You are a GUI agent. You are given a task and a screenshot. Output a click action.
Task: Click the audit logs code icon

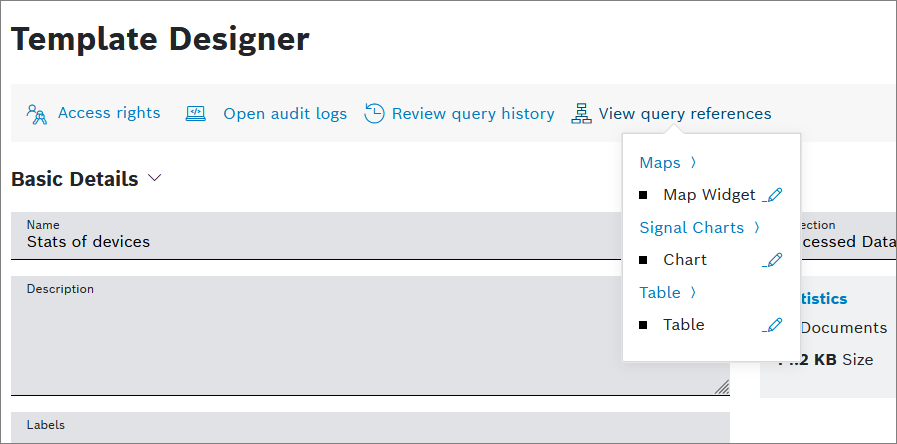click(196, 114)
